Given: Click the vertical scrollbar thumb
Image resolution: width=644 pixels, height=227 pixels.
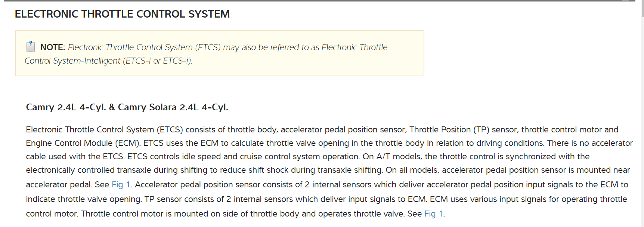Looking at the screenshot, I should pos(642,8).
